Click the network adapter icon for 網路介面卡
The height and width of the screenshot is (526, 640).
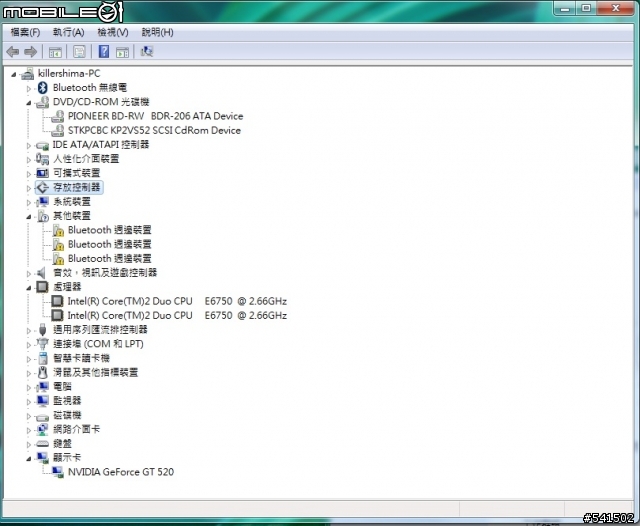42,429
